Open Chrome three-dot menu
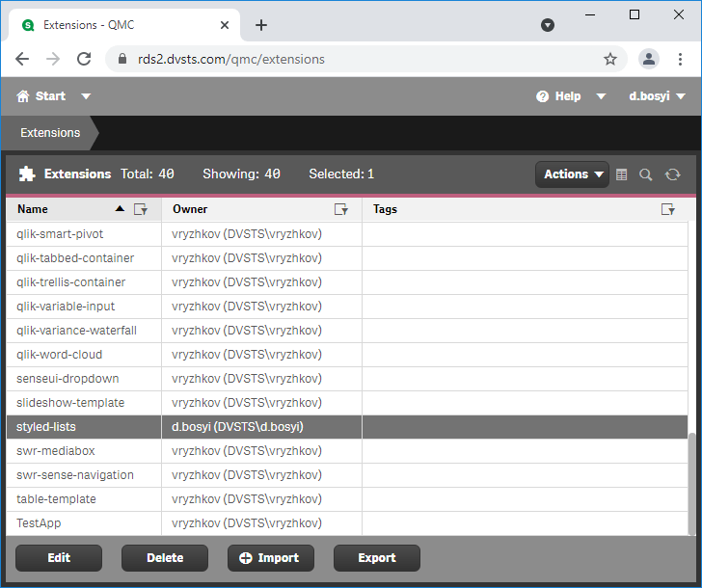 click(680, 59)
